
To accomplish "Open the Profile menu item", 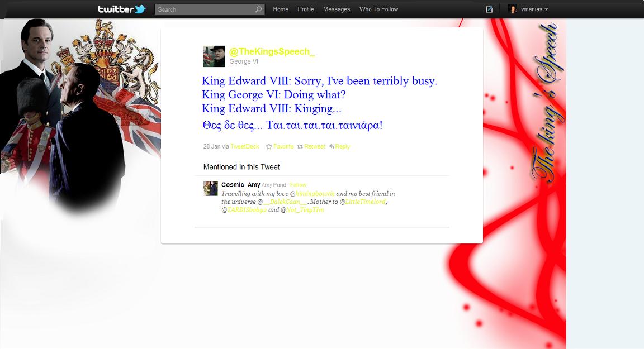I will click(306, 9).
